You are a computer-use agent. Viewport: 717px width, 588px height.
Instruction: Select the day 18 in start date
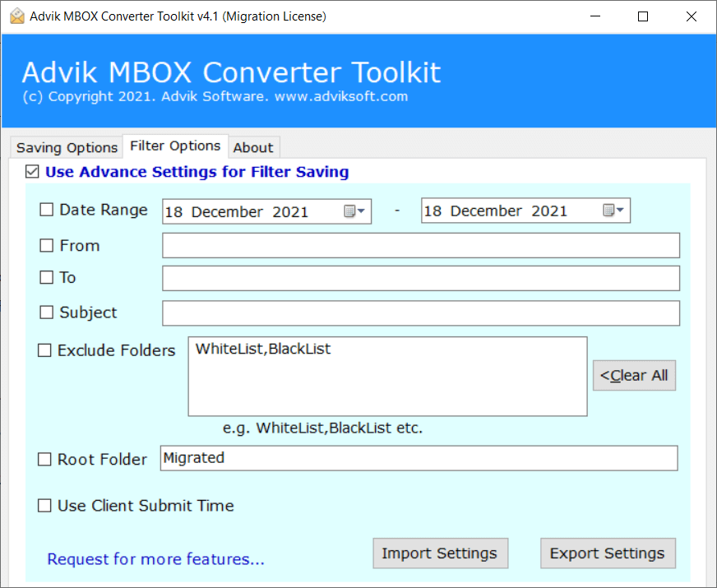point(173,211)
